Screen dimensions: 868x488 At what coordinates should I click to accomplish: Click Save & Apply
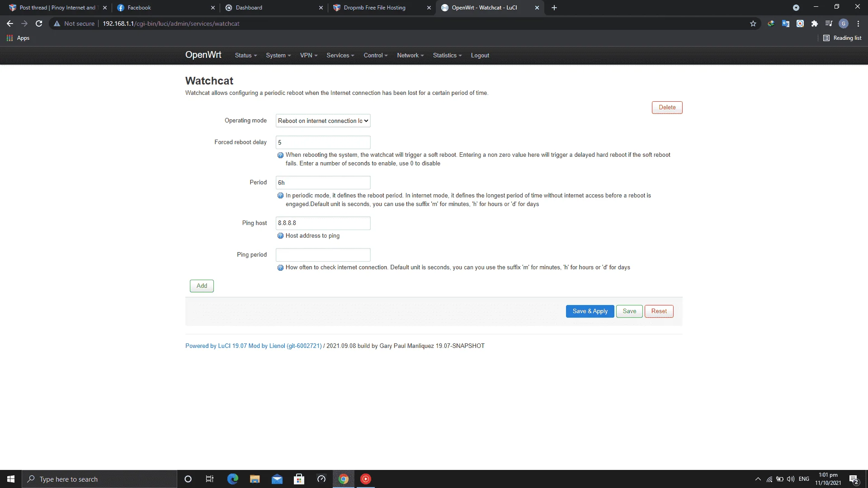[590, 311]
